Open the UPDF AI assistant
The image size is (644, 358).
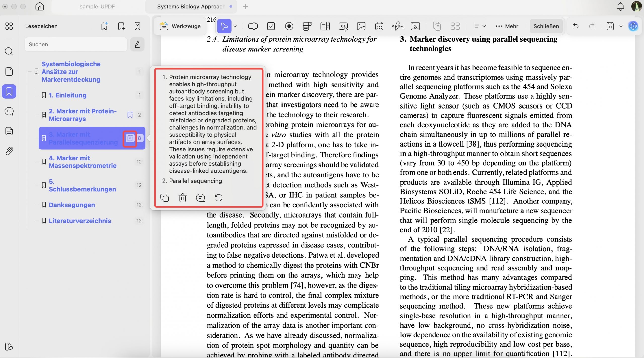633,26
